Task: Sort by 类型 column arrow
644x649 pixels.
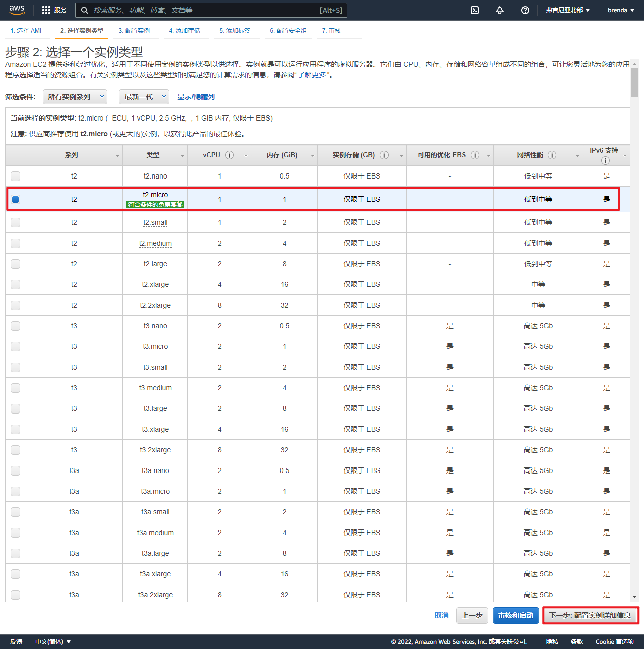Action: point(183,156)
